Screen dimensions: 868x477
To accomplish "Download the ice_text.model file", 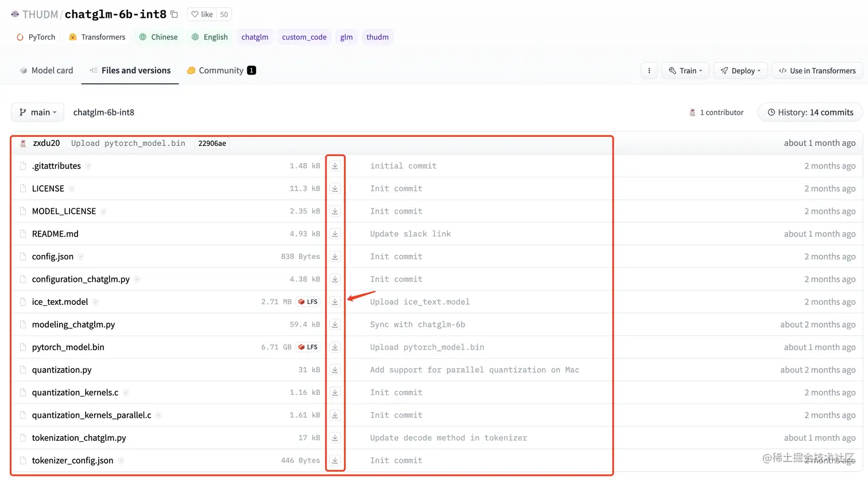I will tap(335, 302).
